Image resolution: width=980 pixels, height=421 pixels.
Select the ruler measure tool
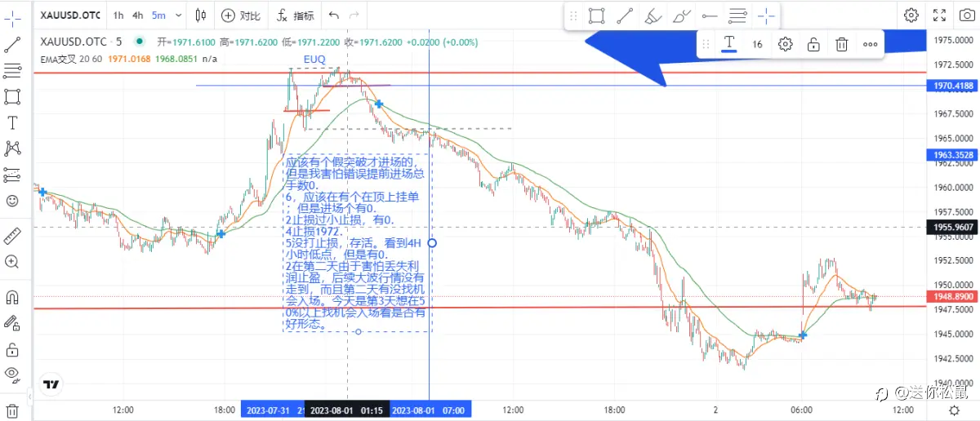[x=12, y=236]
